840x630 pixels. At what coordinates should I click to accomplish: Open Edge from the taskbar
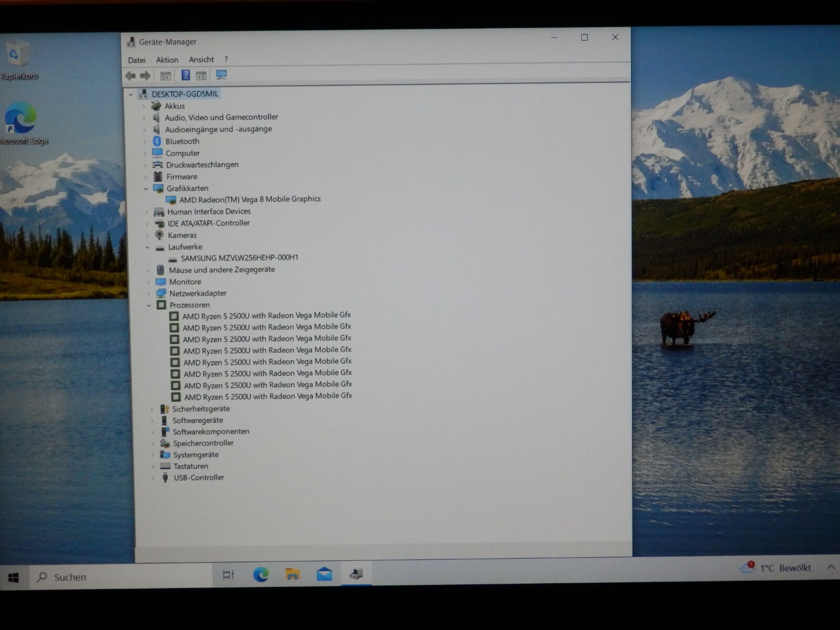coord(261,575)
